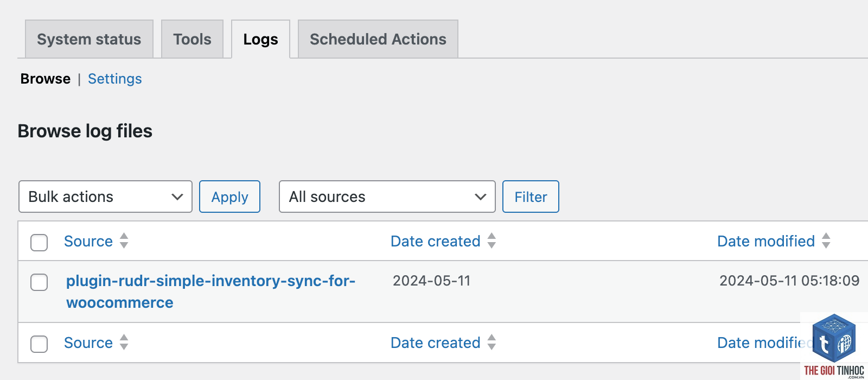Sort by Date created in the header
This screenshot has height=380, width=868.
436,241
